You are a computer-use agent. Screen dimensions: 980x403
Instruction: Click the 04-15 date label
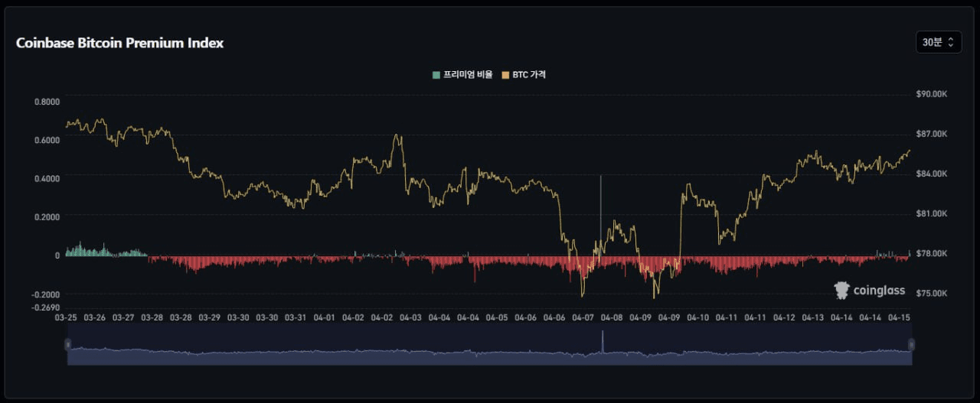[899, 317]
